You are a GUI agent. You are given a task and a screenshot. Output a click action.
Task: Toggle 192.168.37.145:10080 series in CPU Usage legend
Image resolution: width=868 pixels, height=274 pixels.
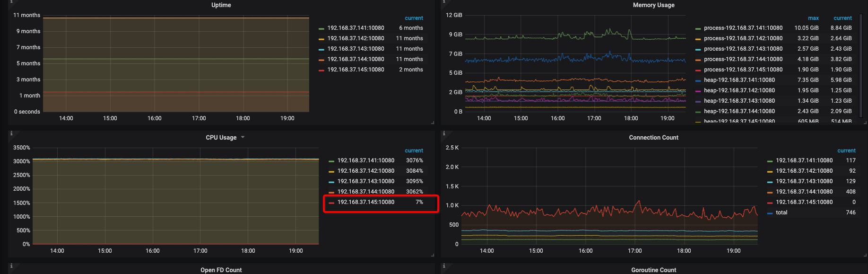tap(365, 202)
